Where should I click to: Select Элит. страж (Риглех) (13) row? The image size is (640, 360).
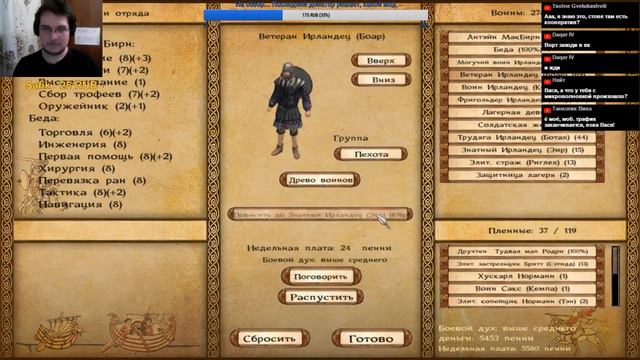pos(522,162)
